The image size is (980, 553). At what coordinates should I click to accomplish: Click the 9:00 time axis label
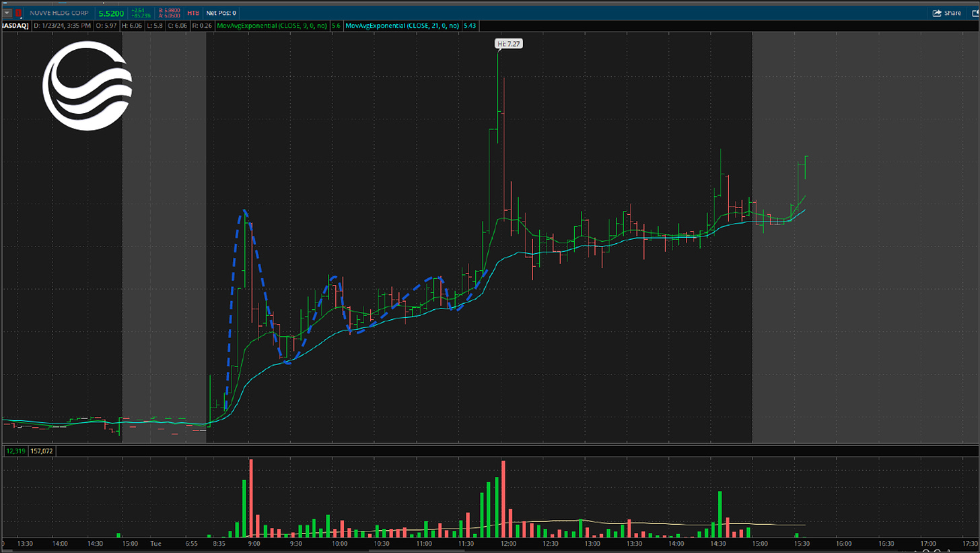[x=254, y=544]
